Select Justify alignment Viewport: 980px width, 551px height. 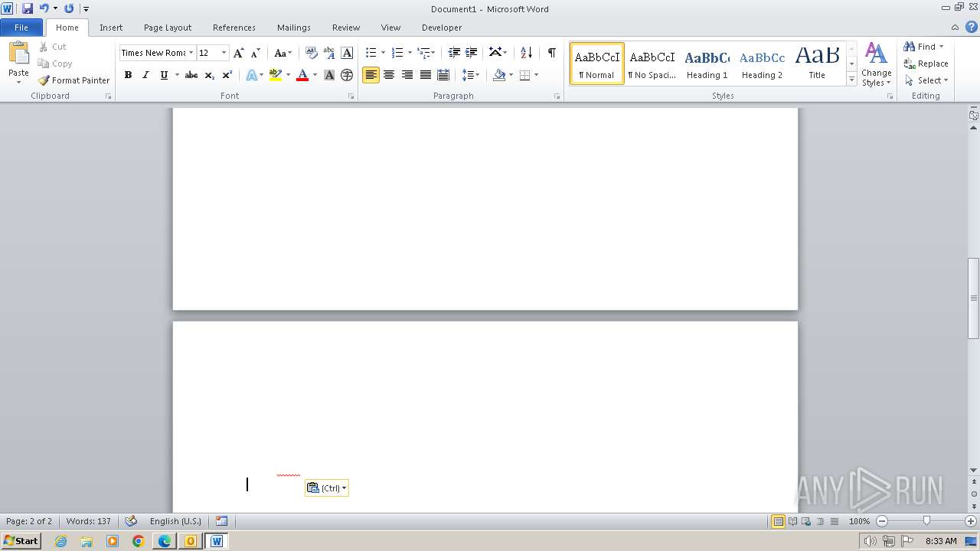tap(425, 75)
